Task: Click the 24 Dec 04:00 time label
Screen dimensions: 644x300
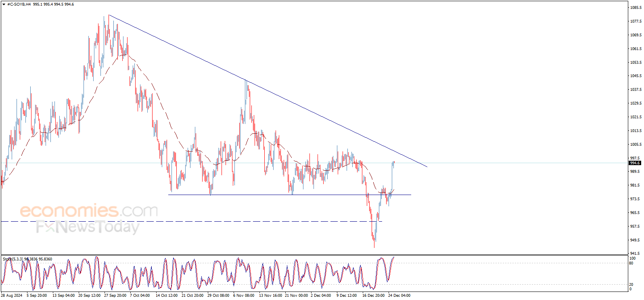Action: click(399, 296)
